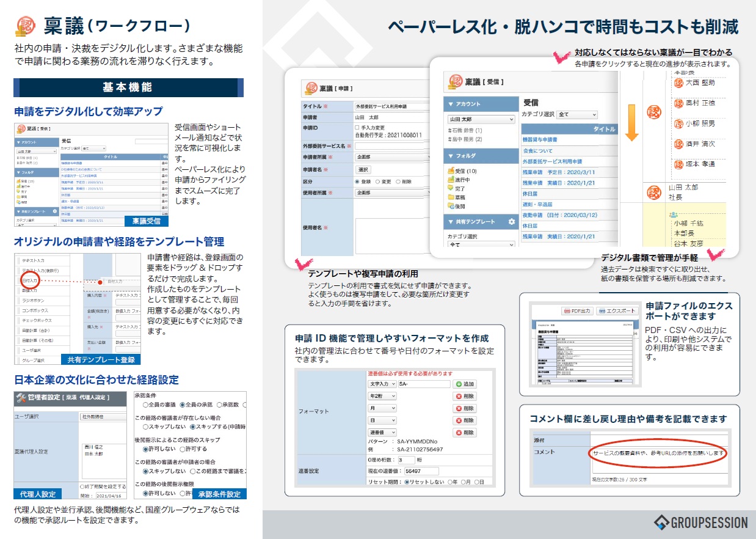Open the 遅刻・早退届 entry

(x=538, y=204)
